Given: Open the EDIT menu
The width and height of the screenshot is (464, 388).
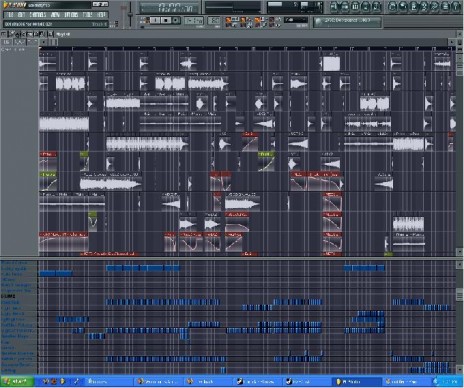Looking at the screenshot, I should pos(22,15).
